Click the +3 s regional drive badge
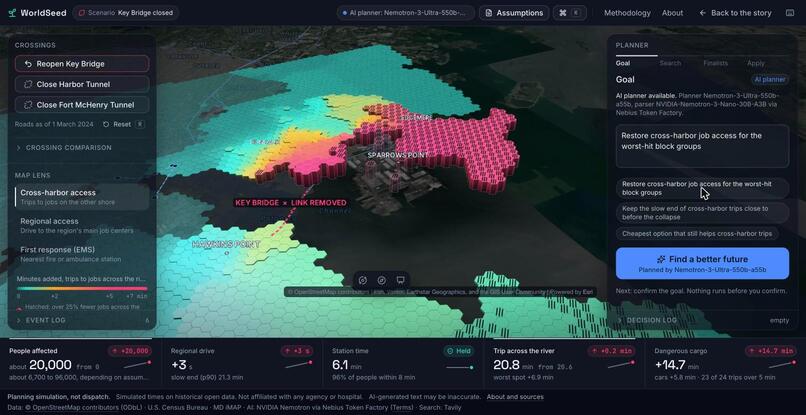 pyautogui.click(x=297, y=351)
